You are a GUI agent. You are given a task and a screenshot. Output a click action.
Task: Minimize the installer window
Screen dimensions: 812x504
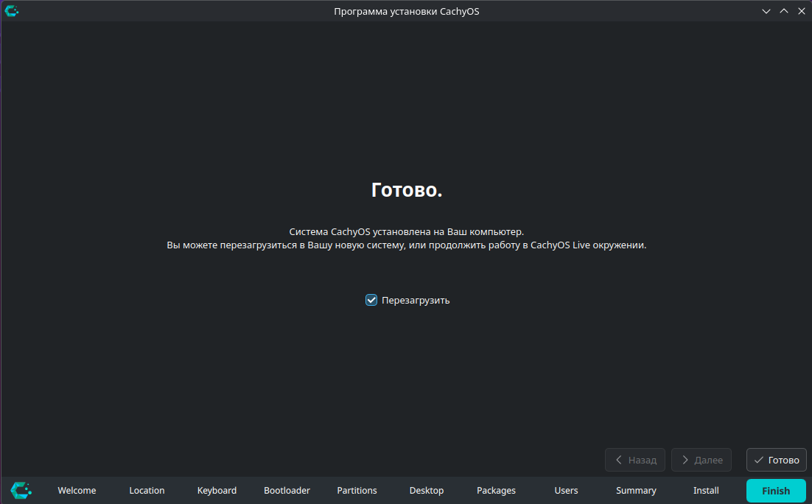coord(766,11)
